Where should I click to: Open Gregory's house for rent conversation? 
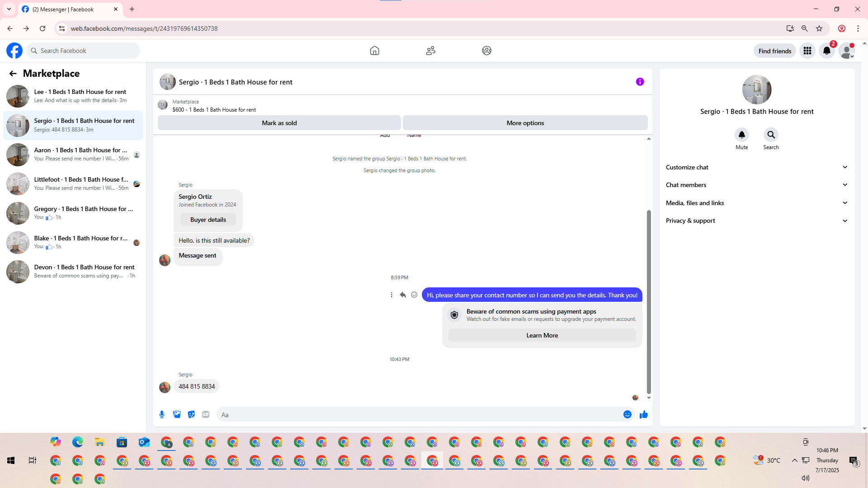pyautogui.click(x=73, y=213)
